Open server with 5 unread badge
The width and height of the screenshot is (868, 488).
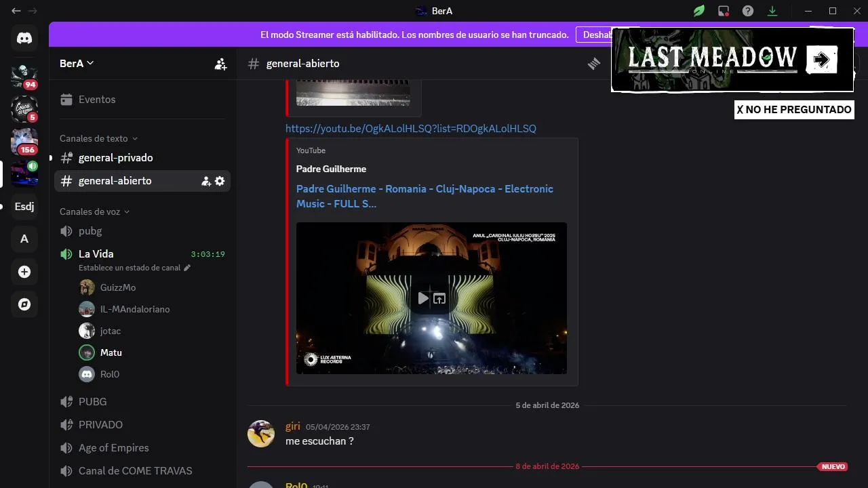pyautogui.click(x=24, y=108)
